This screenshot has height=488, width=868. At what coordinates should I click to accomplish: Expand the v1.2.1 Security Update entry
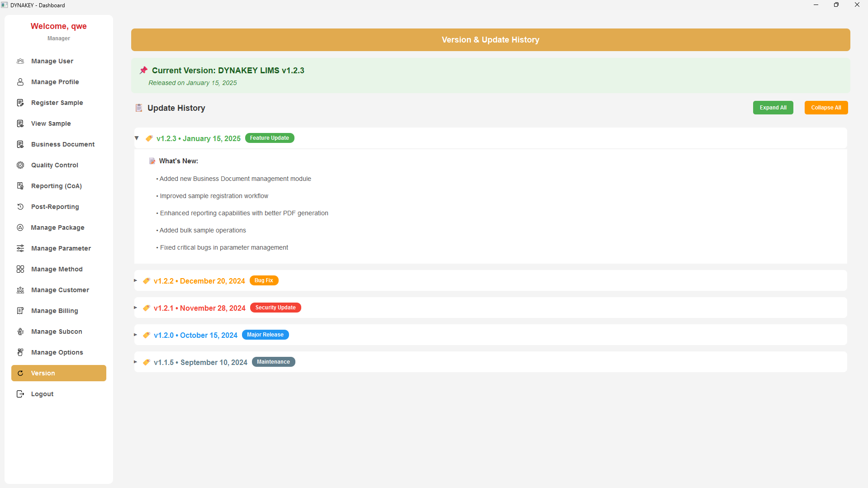pos(136,308)
